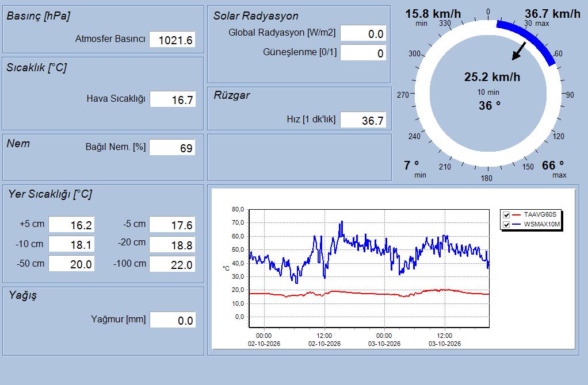
Task: Click the Sıcaklık [°C] heading
Action: 36,68
